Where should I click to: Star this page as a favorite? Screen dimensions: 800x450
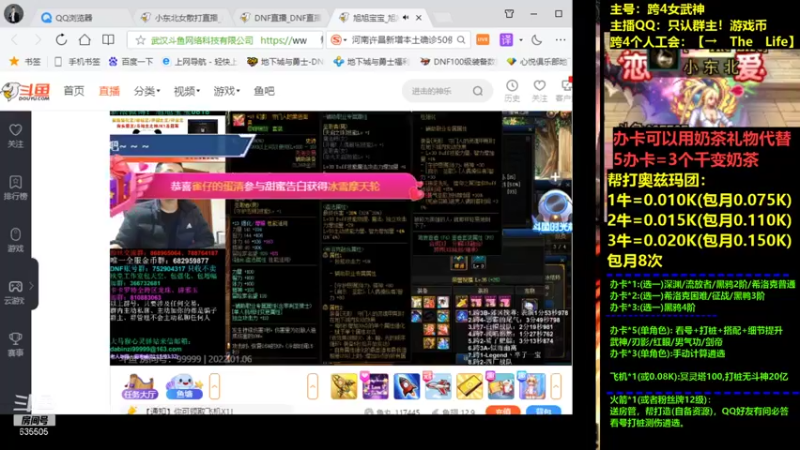tap(141, 40)
